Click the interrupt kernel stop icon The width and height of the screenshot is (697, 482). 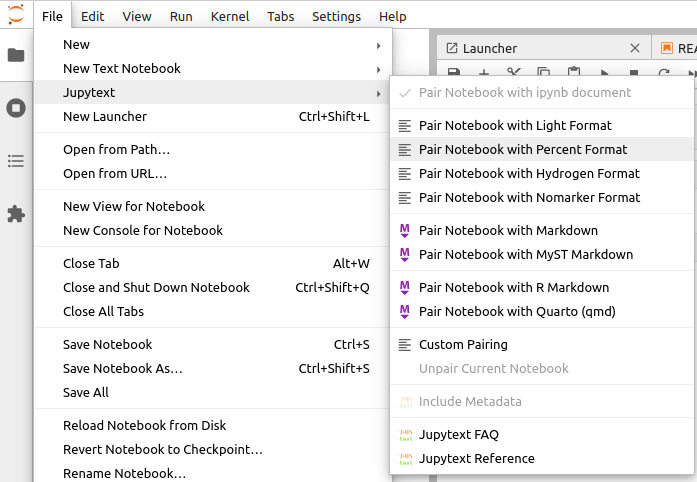634,72
